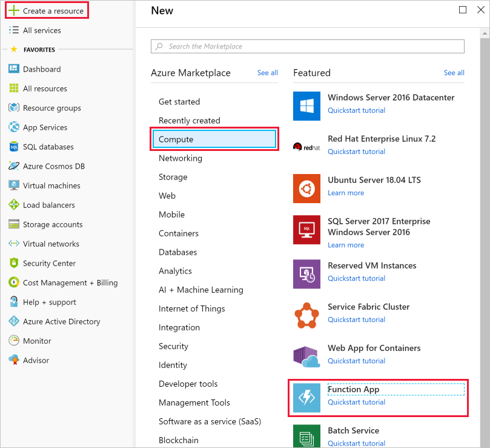490x448 pixels.
Task: Select Software as a service (SaaS) category
Action: pos(210,421)
